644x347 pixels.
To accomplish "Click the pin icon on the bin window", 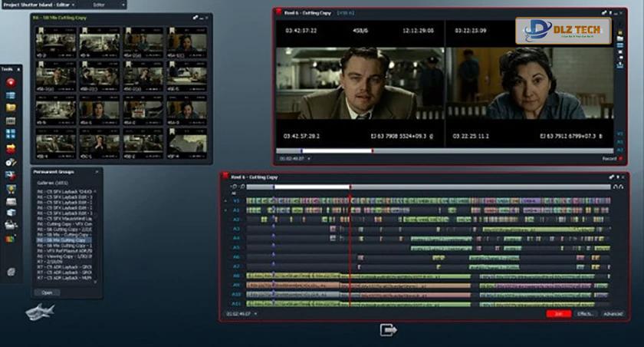I will 195,18.
